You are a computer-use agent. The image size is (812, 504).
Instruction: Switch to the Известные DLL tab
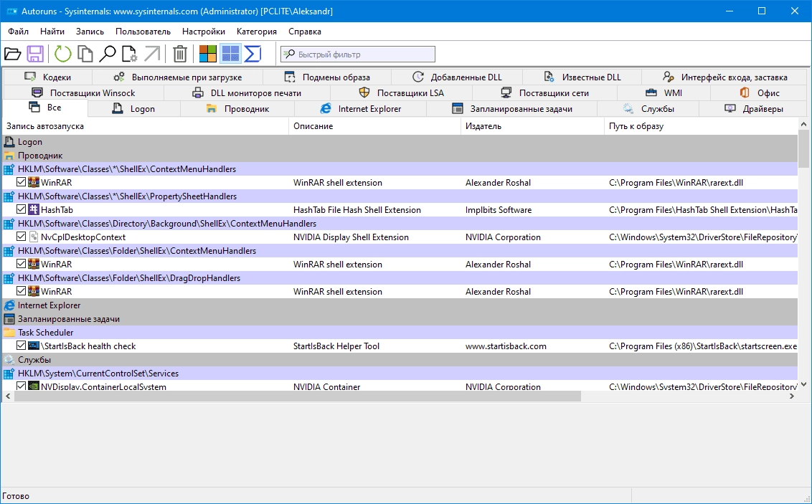coord(582,77)
